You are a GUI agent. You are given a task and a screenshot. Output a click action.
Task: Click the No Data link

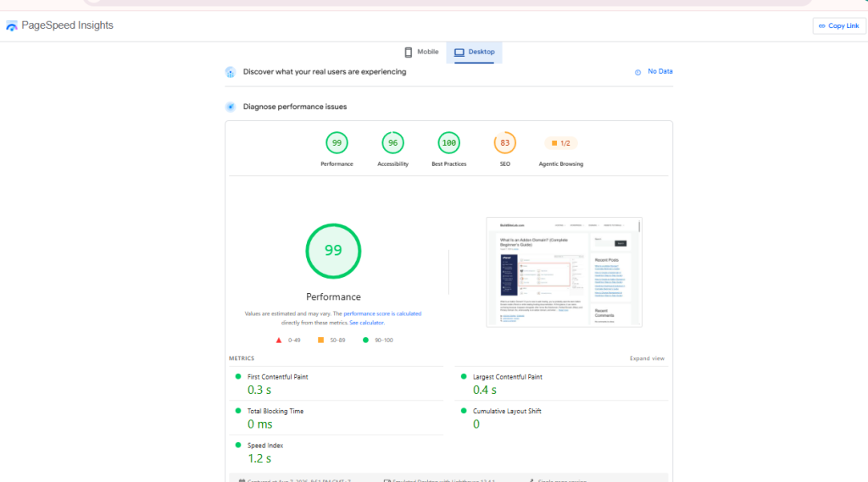pos(659,71)
